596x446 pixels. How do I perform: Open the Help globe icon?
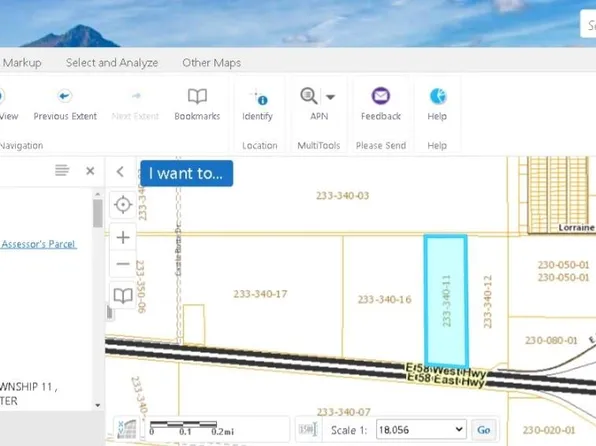[437, 96]
